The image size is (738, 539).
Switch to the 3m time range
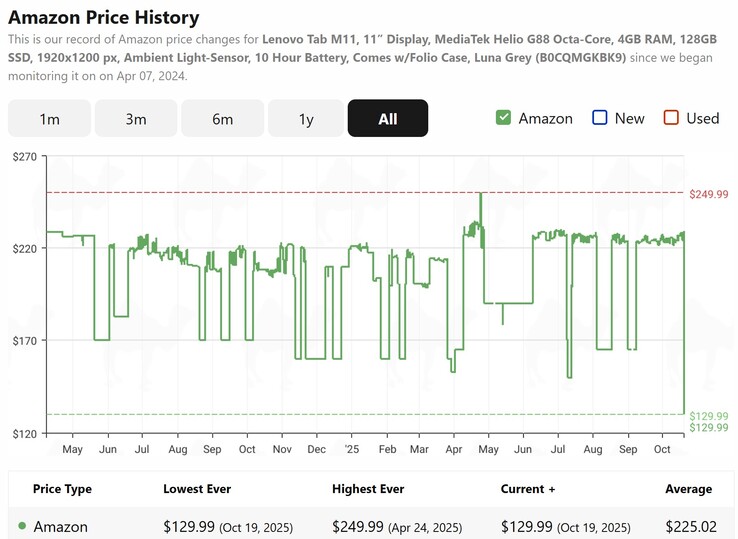(136, 119)
